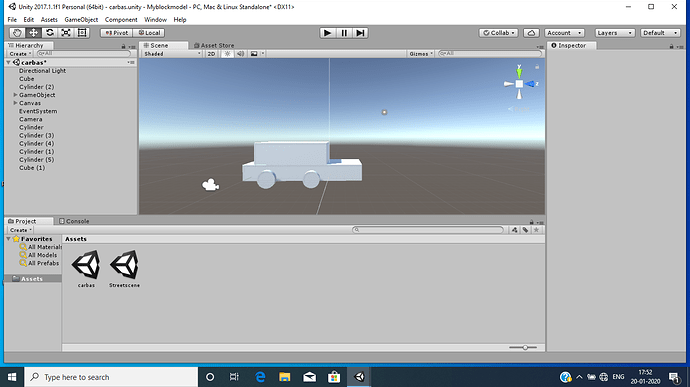Screen dimensions: 690x387
Task: Open the Account dropdown
Action: (565, 33)
